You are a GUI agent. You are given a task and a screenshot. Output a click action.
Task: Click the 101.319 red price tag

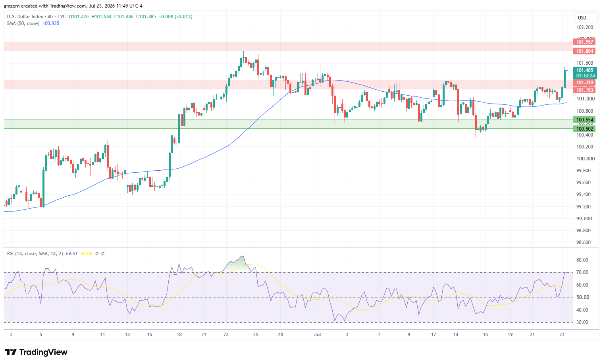[585, 83]
